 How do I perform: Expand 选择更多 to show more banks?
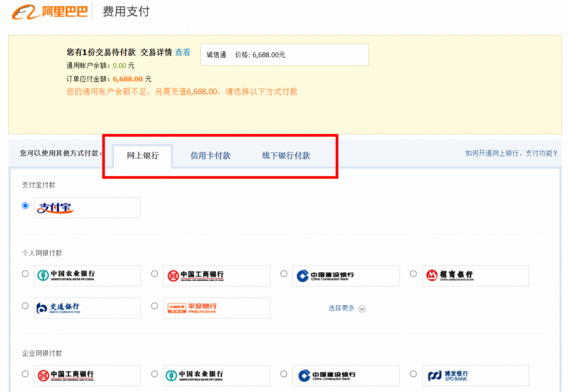341,308
